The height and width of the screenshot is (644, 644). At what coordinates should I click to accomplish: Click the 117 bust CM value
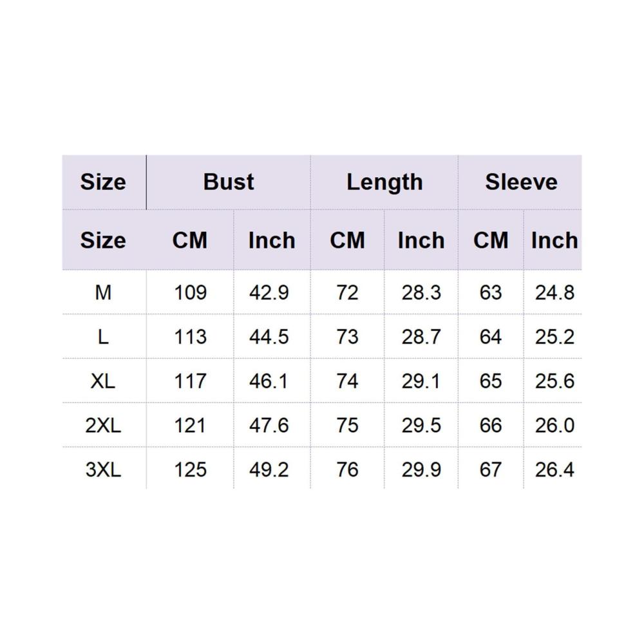(190, 381)
